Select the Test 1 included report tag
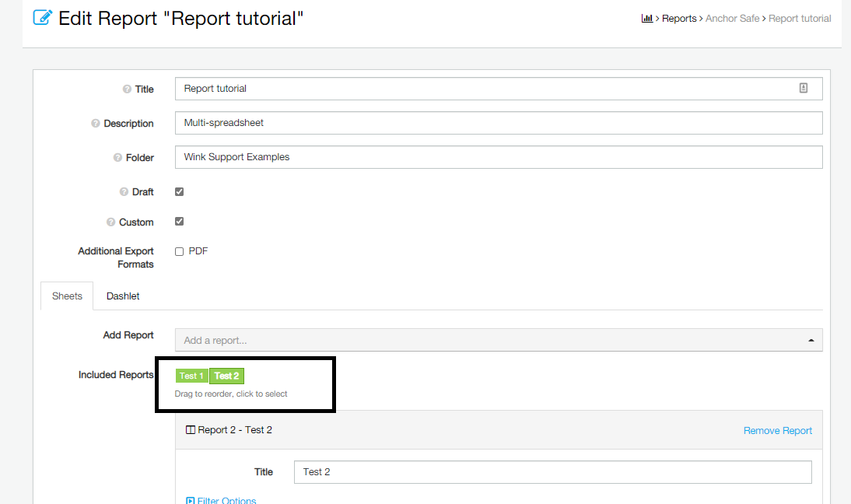The height and width of the screenshot is (504, 851). (x=191, y=376)
